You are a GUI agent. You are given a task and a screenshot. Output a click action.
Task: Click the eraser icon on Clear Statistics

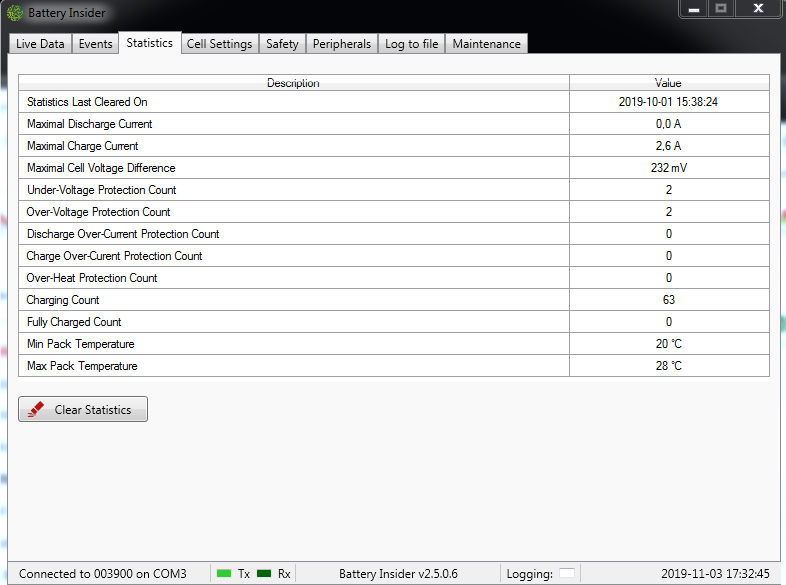click(x=36, y=409)
